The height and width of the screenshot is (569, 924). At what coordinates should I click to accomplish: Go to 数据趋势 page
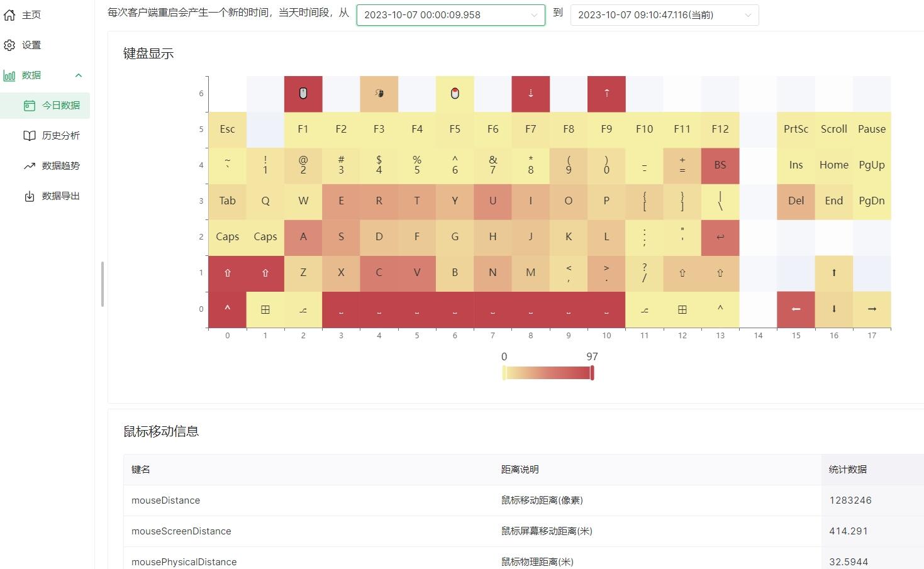point(60,166)
